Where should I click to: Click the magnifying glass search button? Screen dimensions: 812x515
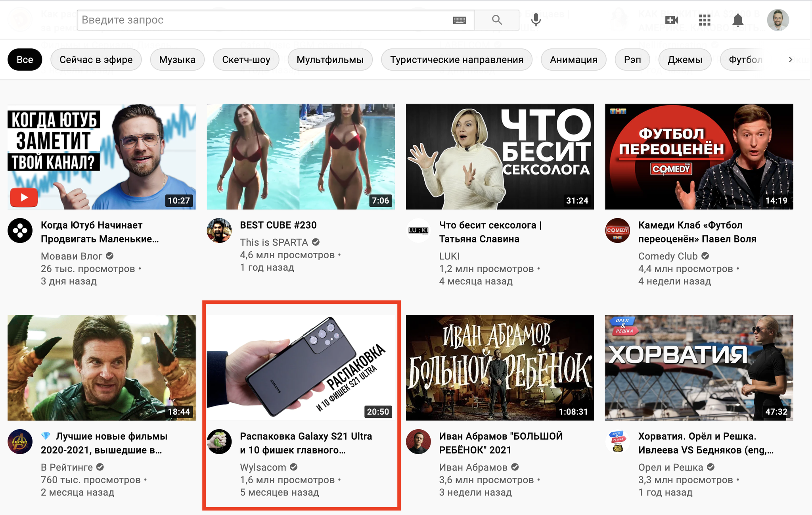[x=497, y=20]
